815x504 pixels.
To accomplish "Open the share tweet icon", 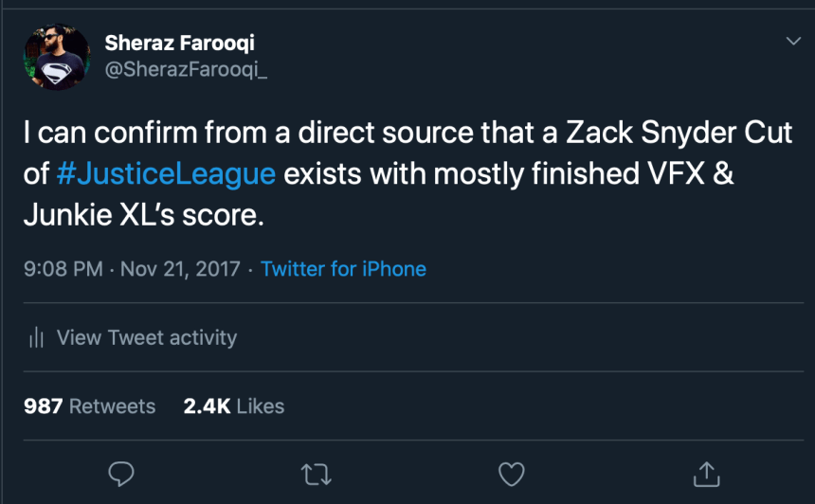I will pyautogui.click(x=705, y=473).
